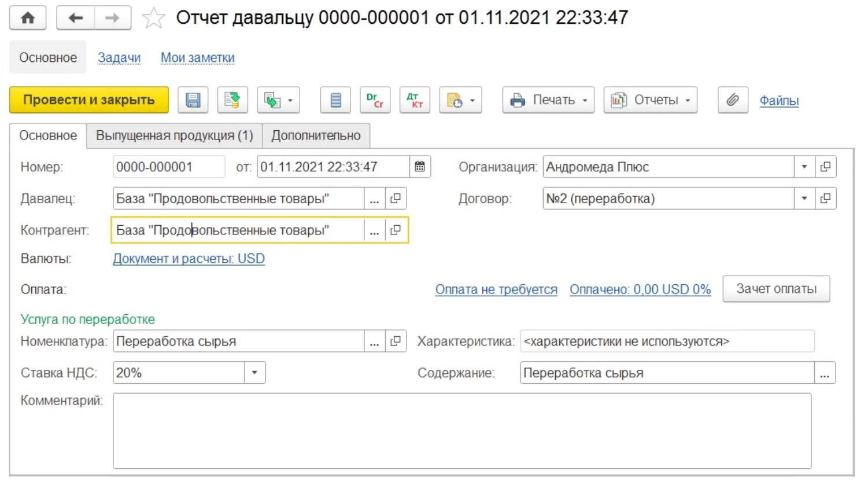Click the Валюты: label

click(x=46, y=259)
